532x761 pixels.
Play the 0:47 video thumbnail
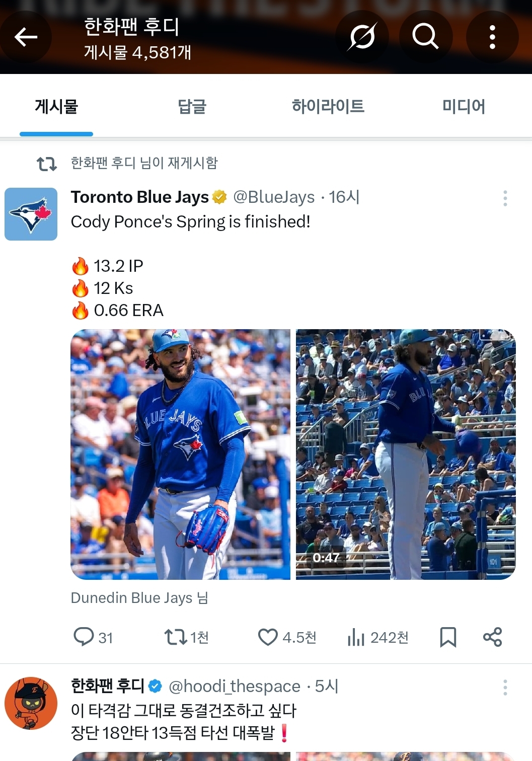click(406, 454)
